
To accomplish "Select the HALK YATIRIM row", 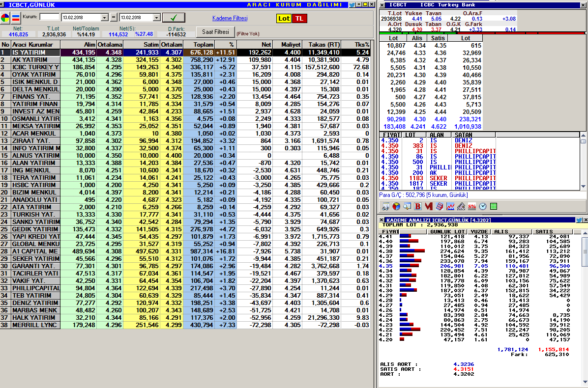I will coord(185,318).
